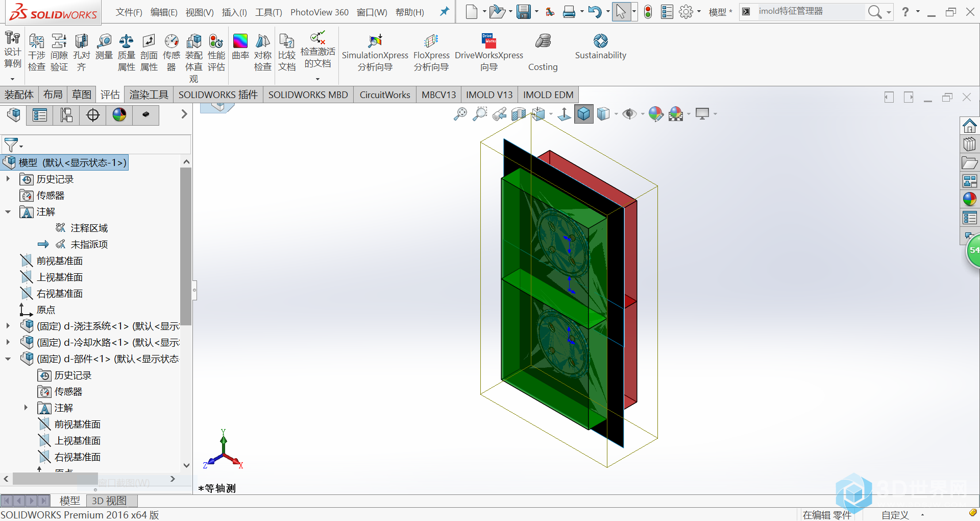Open 质量属性 mass properties
This screenshot has height=521, width=980.
click(x=127, y=53)
